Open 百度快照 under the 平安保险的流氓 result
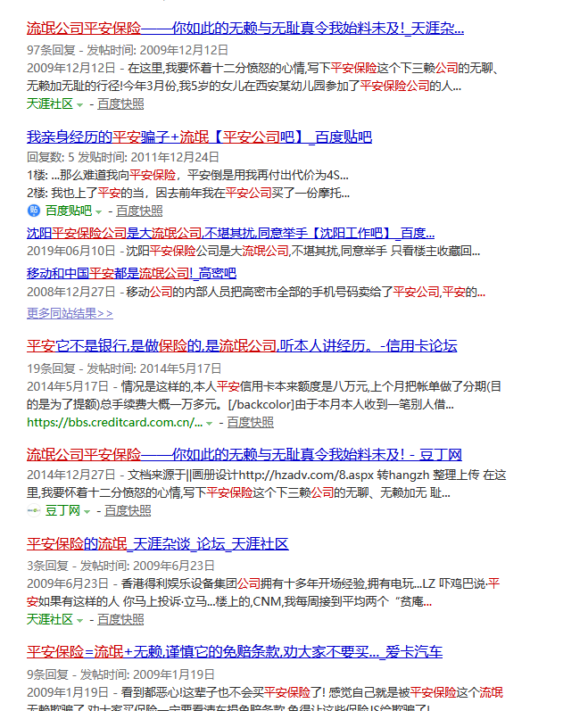The height and width of the screenshot is (711, 588). pyautogui.click(x=120, y=619)
